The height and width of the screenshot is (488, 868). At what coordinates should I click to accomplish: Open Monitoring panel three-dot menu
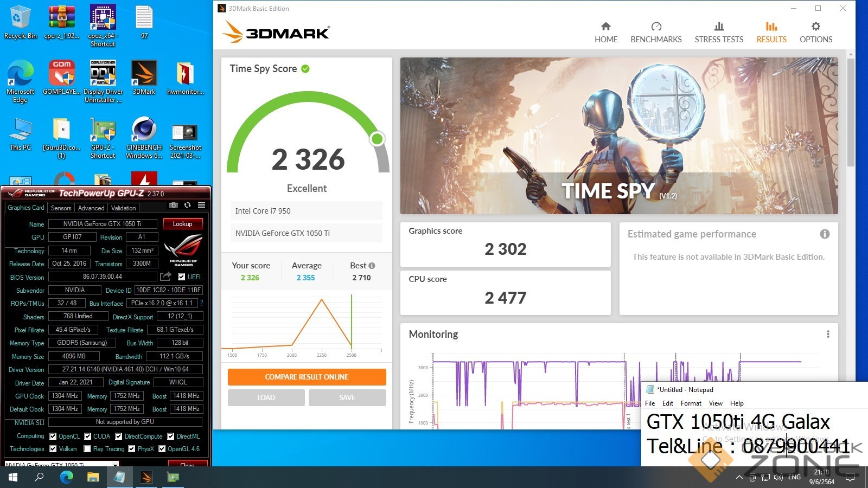828,334
